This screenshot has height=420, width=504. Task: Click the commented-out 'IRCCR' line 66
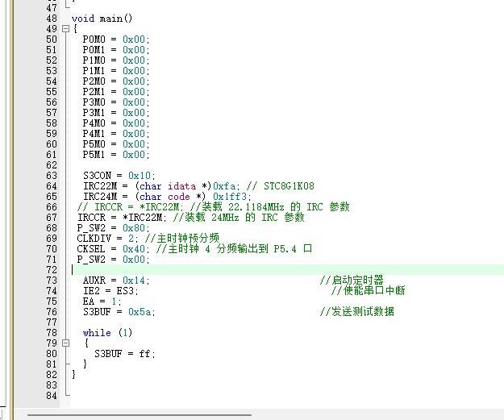coord(213,207)
